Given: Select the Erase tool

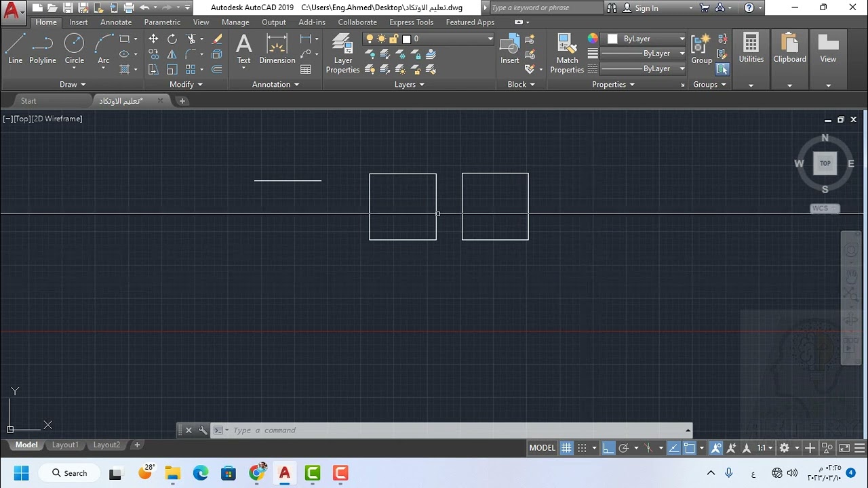Looking at the screenshot, I should pos(217,39).
